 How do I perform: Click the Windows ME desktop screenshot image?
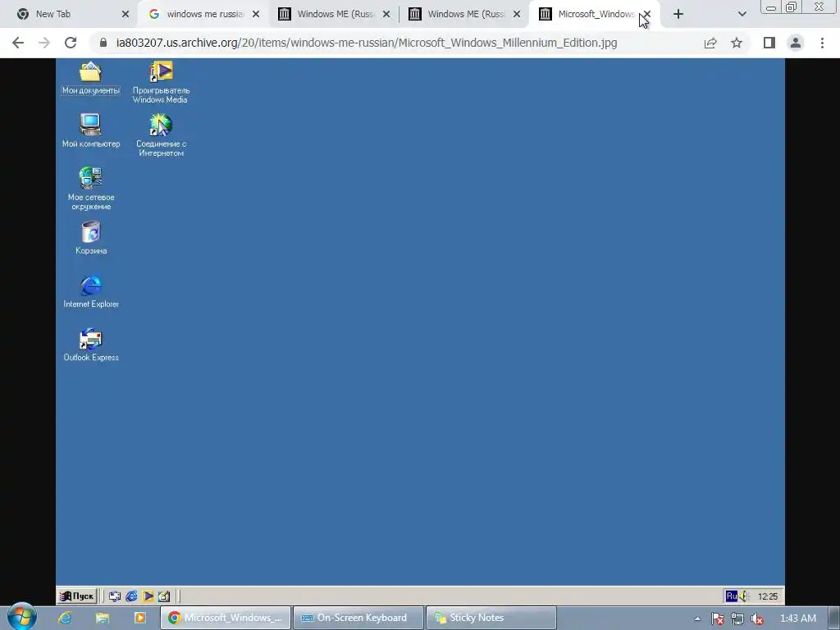point(420,332)
